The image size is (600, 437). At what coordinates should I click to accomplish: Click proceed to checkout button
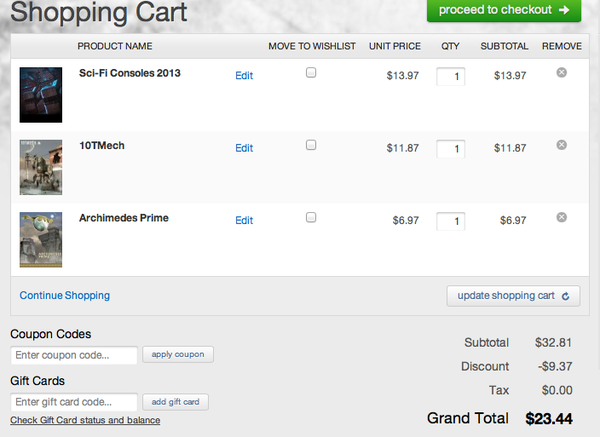[x=503, y=10]
